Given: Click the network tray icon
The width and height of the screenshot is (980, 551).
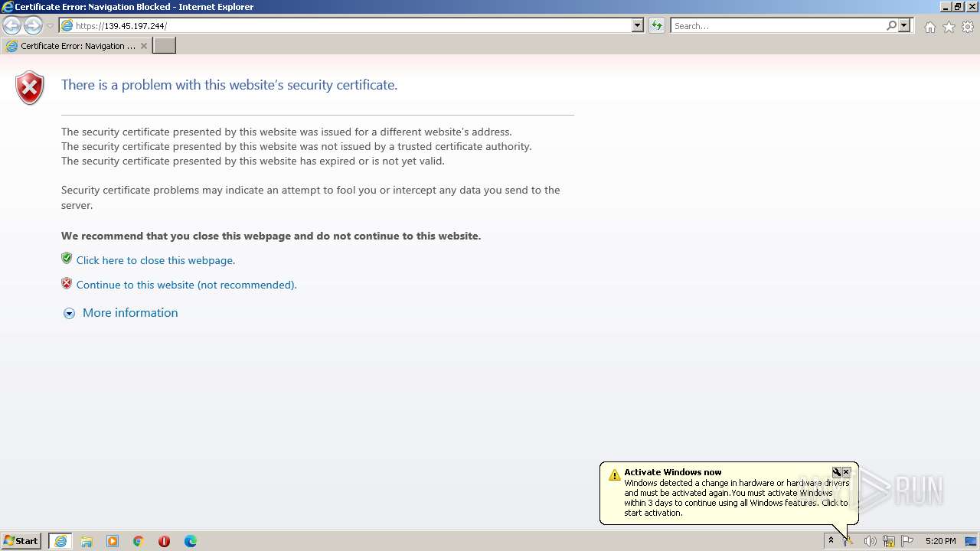Looking at the screenshot, I should pyautogui.click(x=889, y=541).
